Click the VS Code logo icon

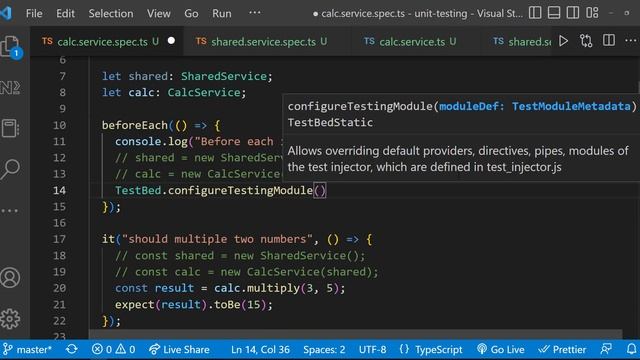click(6, 13)
